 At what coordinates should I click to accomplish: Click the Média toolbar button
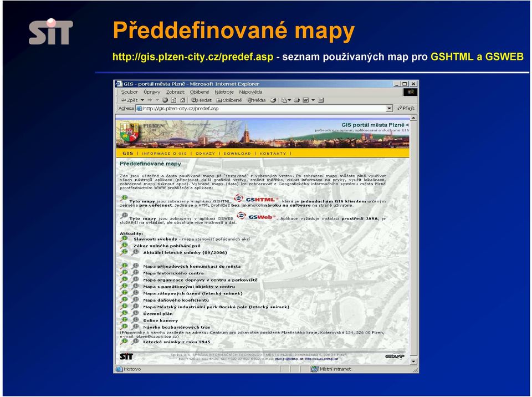pos(256,100)
